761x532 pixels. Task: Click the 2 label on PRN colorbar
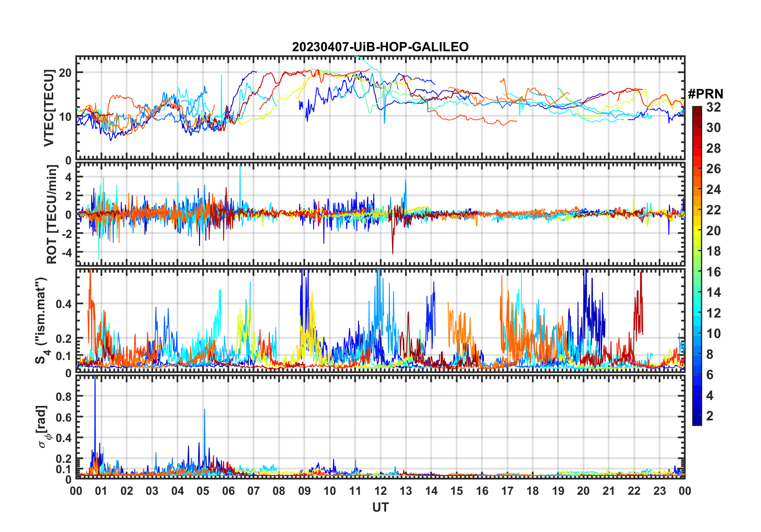point(710,416)
